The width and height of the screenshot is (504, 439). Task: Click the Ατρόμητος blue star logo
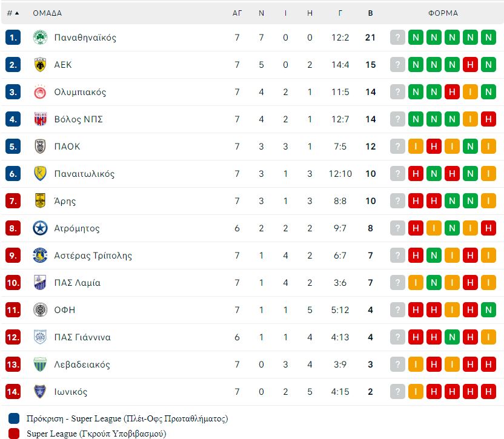pos(40,228)
